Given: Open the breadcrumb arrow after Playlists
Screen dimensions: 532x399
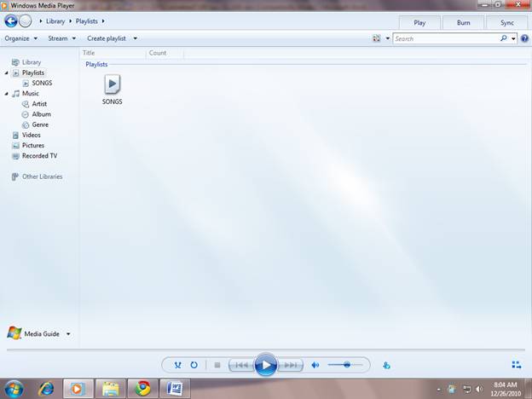Looking at the screenshot, I should 103,21.
